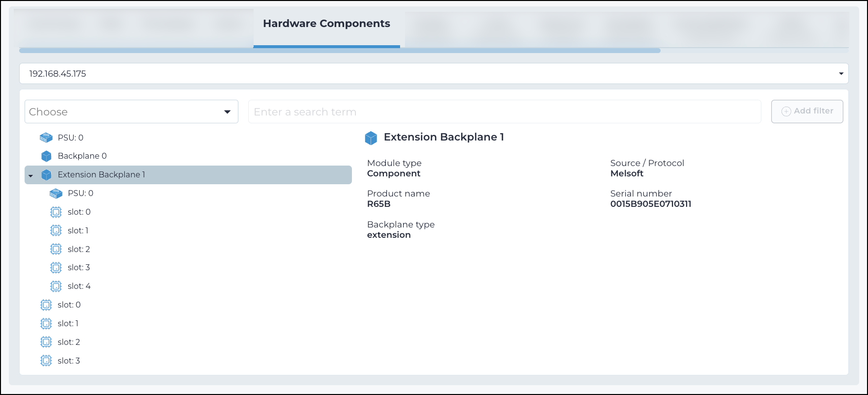This screenshot has width=868, height=395.
Task: Open the Choose filter dropdown
Action: (131, 112)
